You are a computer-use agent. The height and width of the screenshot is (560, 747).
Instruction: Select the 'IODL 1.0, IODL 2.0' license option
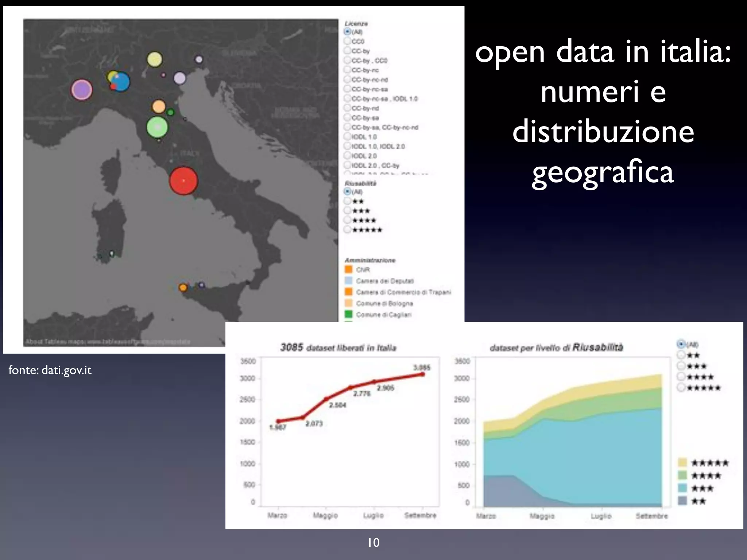[348, 146]
